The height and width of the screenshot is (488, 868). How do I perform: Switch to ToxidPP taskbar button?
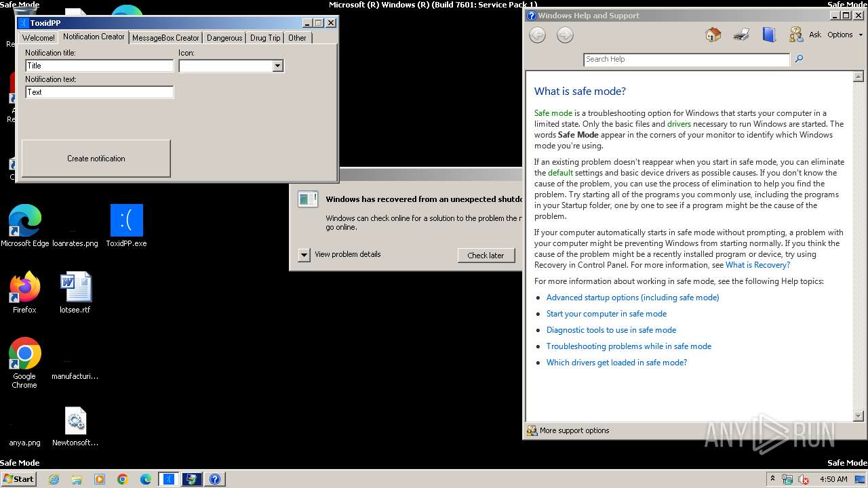[168, 479]
